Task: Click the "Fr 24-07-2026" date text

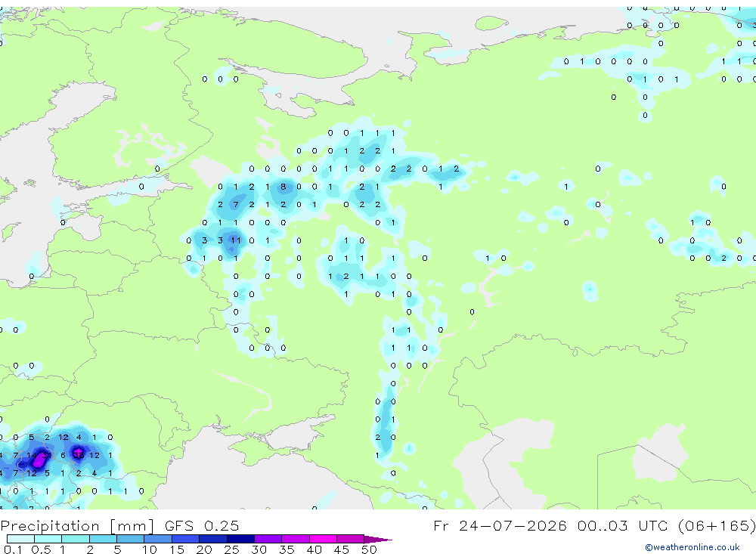Action: pyautogui.click(x=500, y=525)
